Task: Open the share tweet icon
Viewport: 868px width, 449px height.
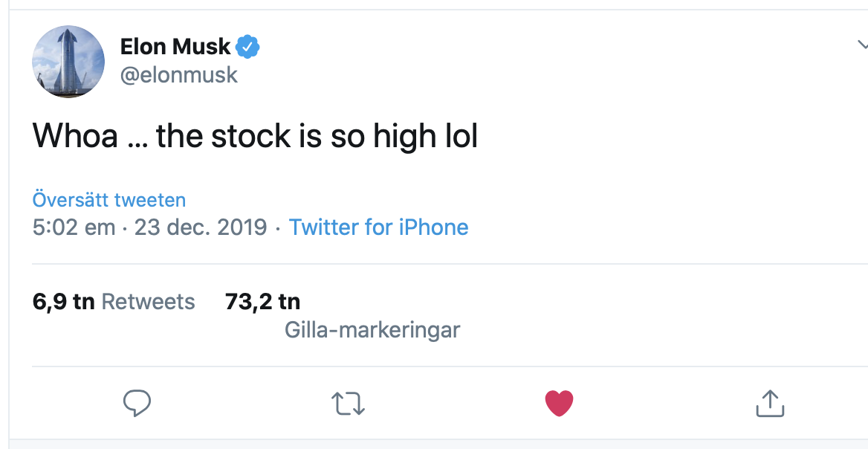Action: (x=770, y=403)
